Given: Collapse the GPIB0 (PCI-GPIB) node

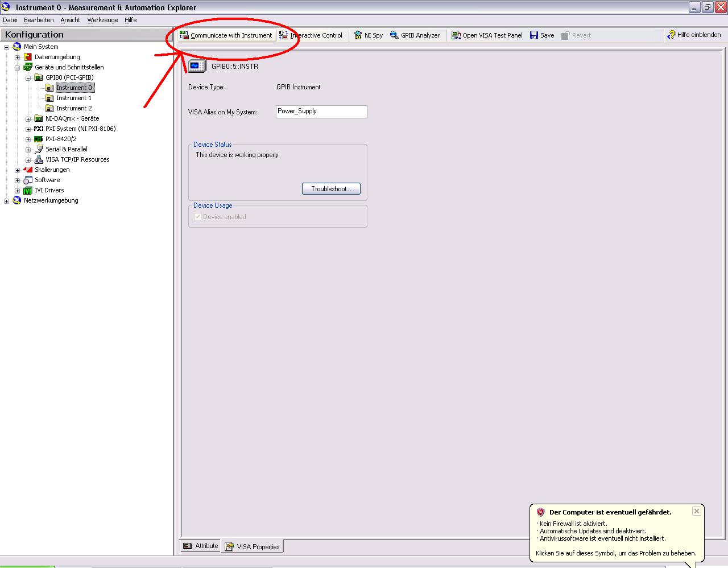Looking at the screenshot, I should (x=28, y=78).
